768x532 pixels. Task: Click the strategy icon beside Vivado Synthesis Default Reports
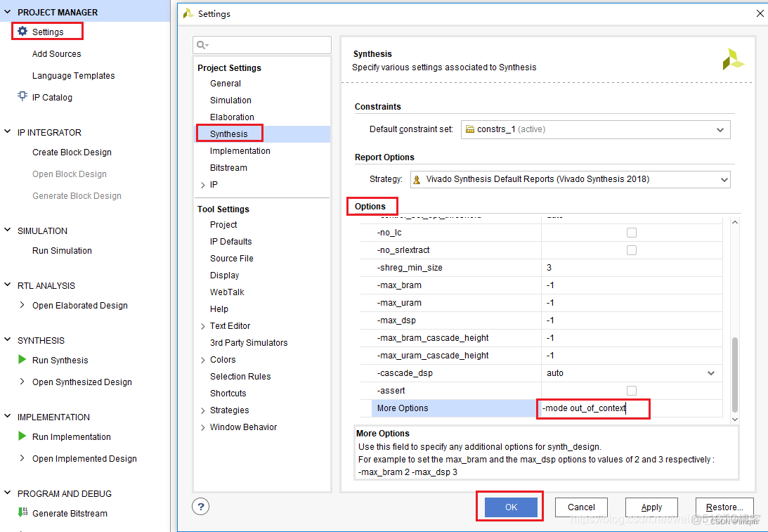click(x=417, y=180)
